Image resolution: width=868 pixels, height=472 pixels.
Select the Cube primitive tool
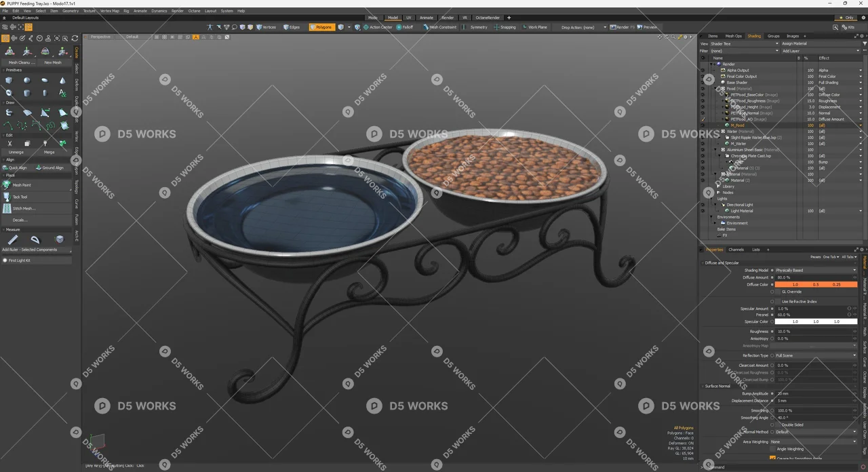tap(9, 80)
